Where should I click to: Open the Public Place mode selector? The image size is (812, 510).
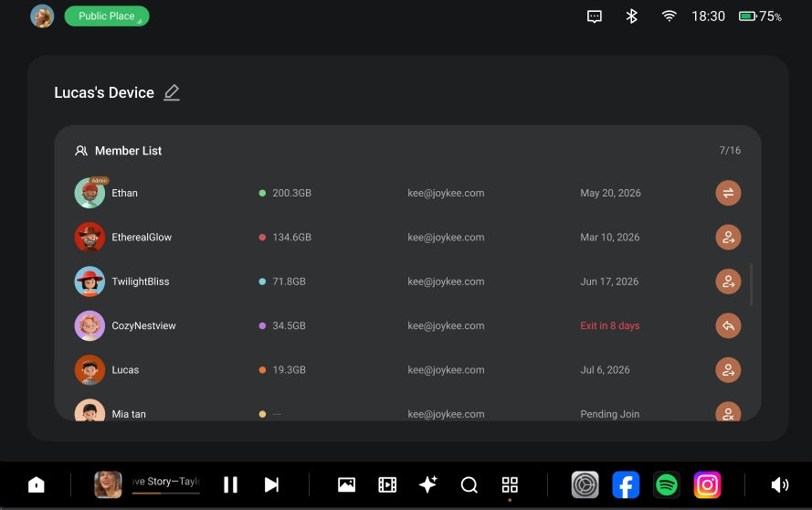pyautogui.click(x=107, y=16)
